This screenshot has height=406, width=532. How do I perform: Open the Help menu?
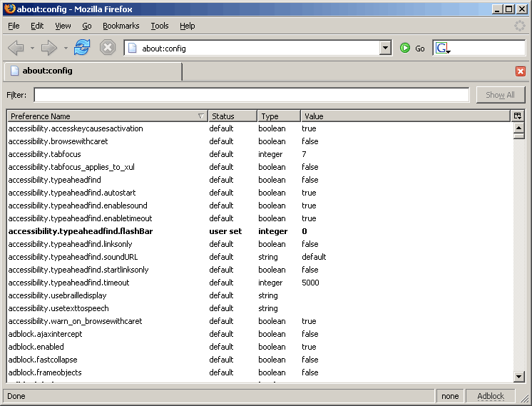[x=188, y=26]
